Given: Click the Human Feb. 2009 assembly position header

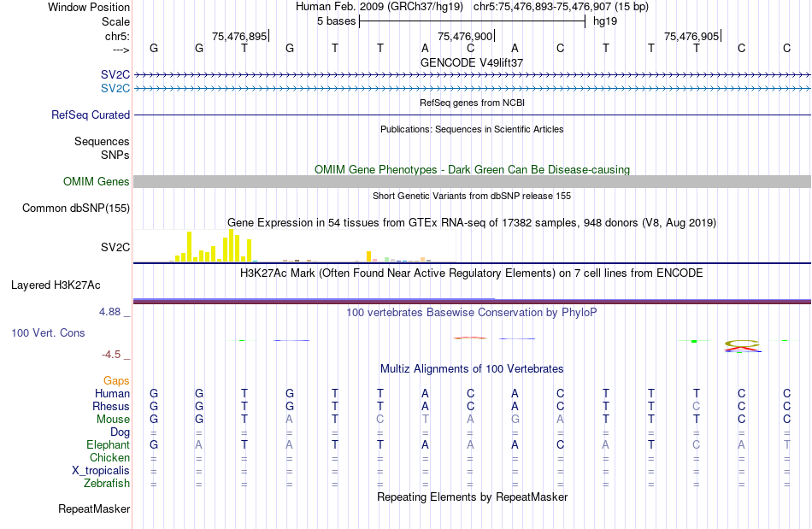Looking at the screenshot, I should [x=472, y=7].
